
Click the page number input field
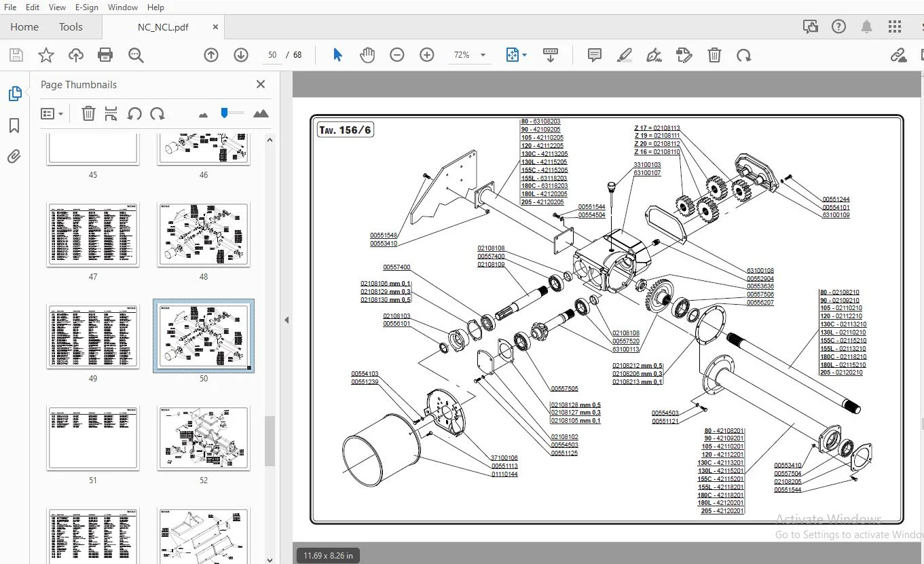272,55
